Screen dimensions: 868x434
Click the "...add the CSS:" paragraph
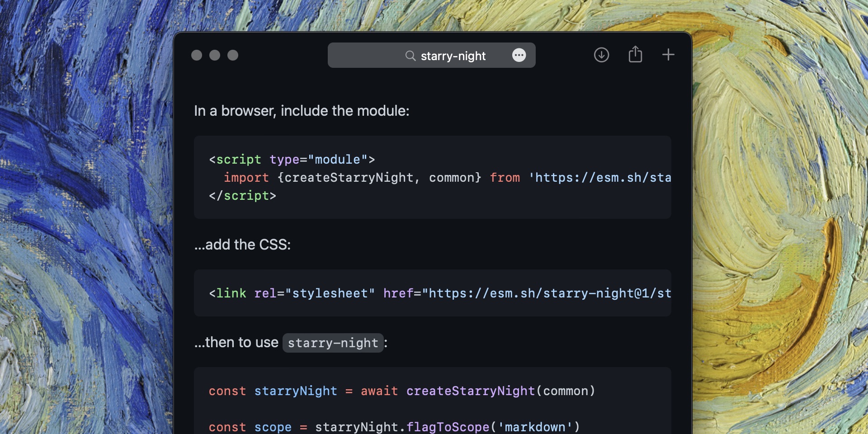click(x=242, y=245)
